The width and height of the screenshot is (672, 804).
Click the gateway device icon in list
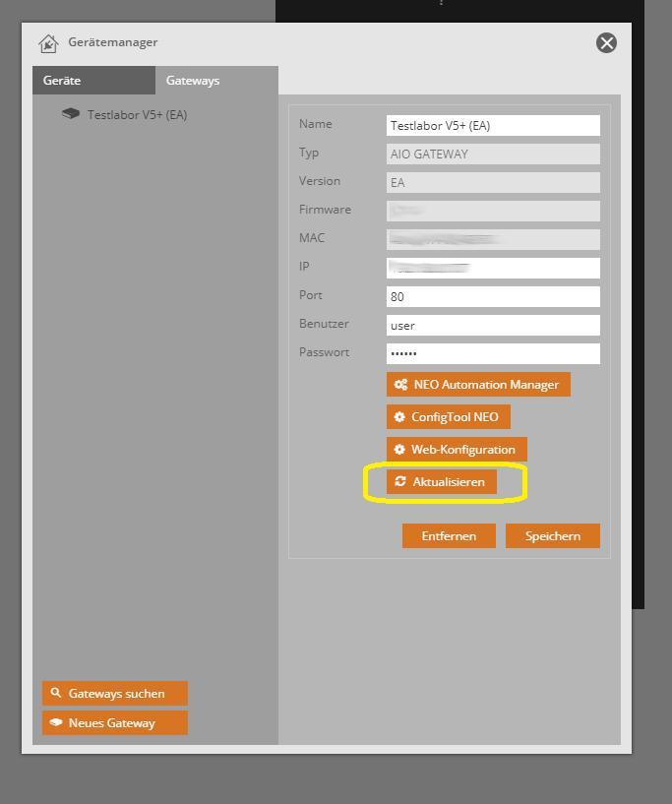click(71, 114)
